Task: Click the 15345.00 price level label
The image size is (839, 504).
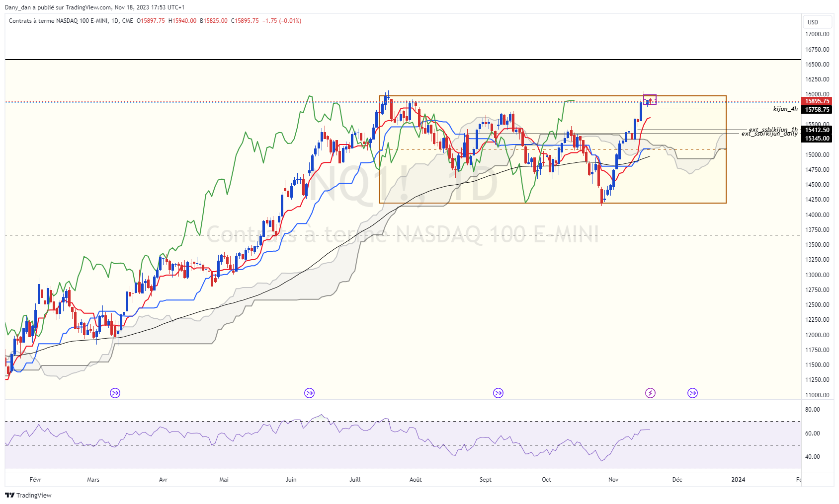Action: (x=817, y=139)
